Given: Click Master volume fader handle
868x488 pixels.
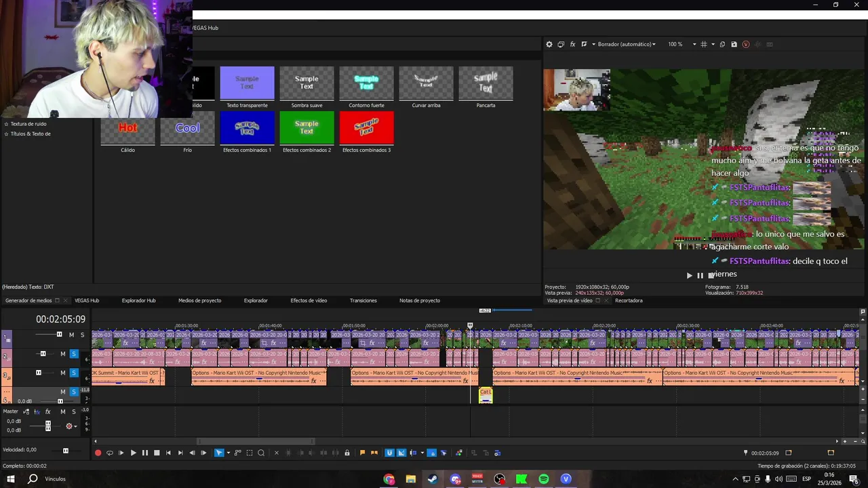Looking at the screenshot, I should [x=47, y=426].
